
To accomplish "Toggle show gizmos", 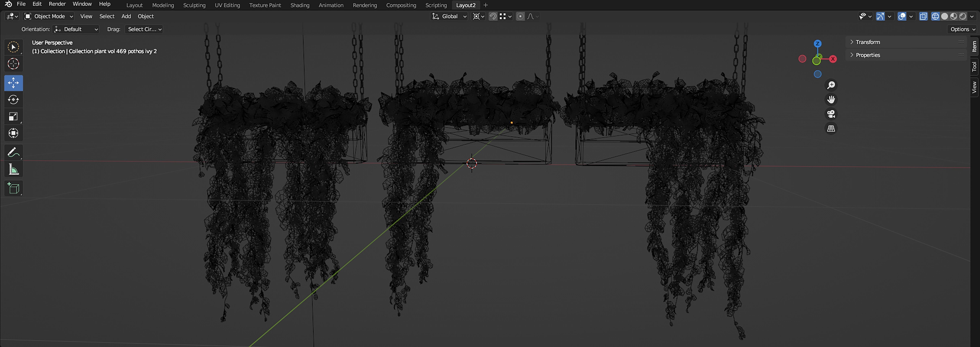I will (880, 16).
